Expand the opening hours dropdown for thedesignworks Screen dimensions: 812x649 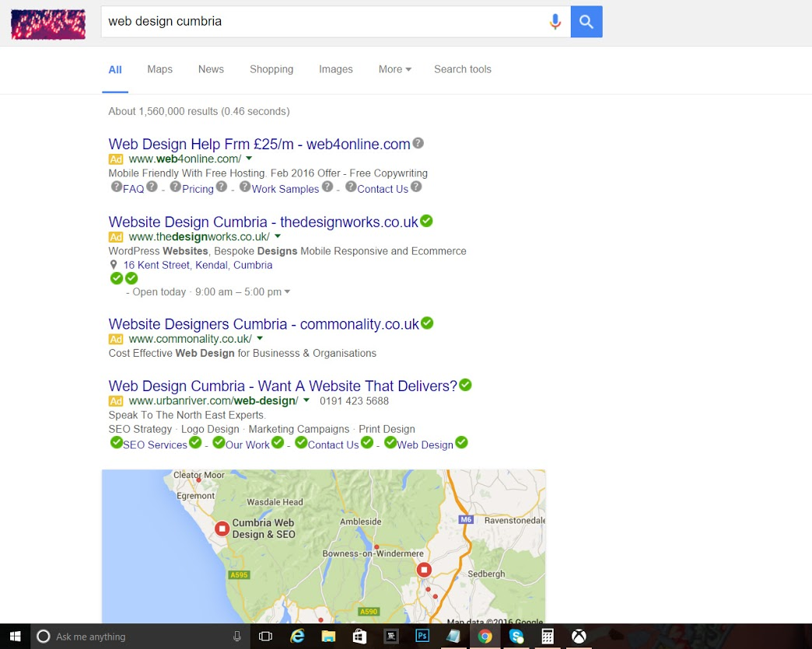click(288, 291)
